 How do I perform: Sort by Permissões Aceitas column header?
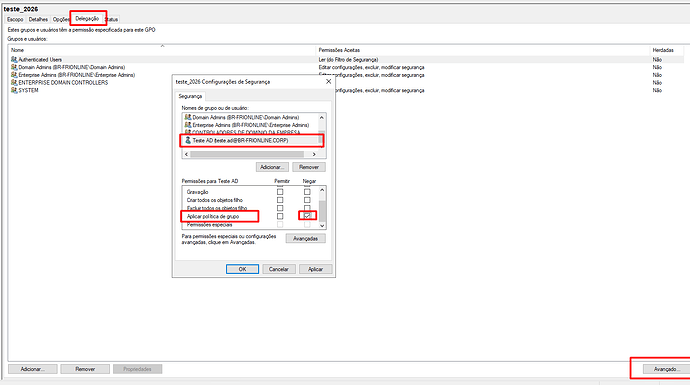point(483,50)
